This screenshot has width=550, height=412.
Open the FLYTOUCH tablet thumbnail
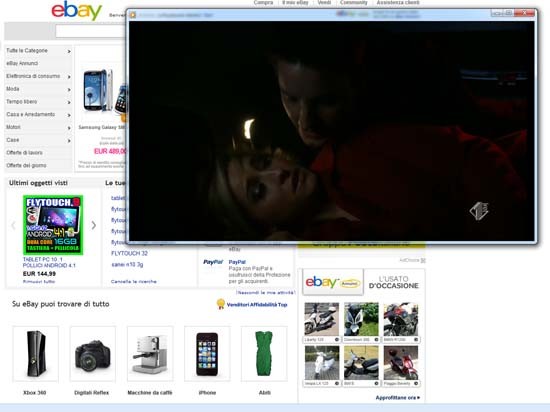(53, 225)
